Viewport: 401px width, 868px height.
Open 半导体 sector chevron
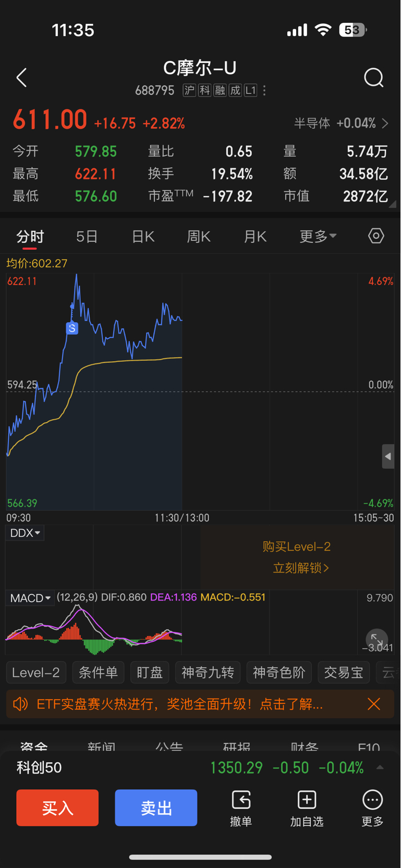tap(385, 124)
